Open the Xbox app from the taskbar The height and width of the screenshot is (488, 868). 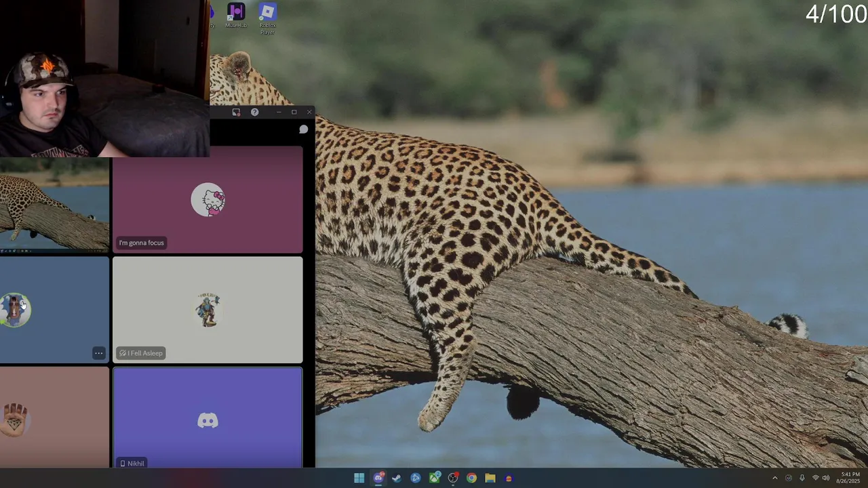[434, 478]
